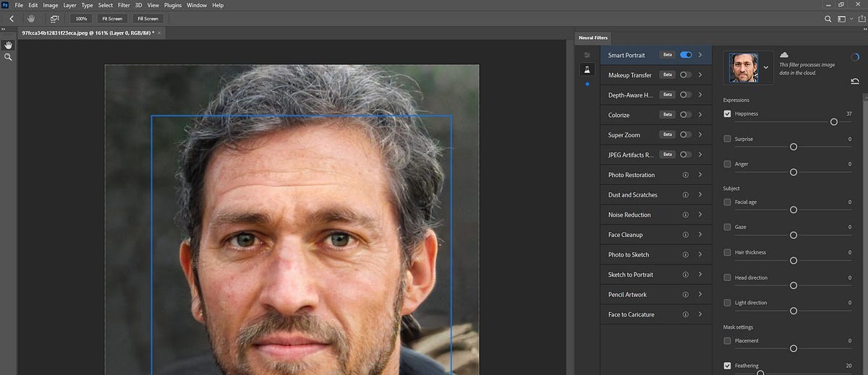
Task: Click Sketch to Portrait info icon
Action: click(x=685, y=275)
